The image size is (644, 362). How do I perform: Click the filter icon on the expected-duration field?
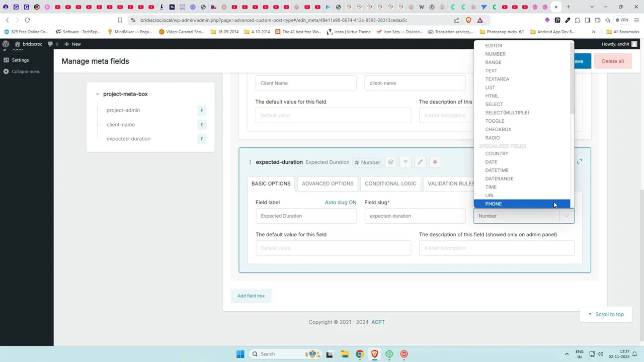click(405, 162)
